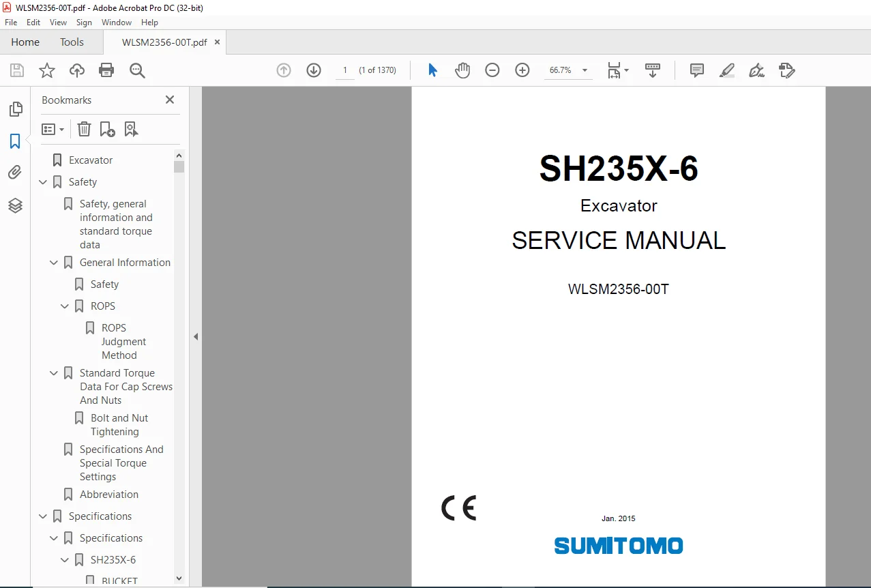Click the WLSM2356-00T text on page
This screenshot has height=588, width=871.
pyautogui.click(x=619, y=289)
